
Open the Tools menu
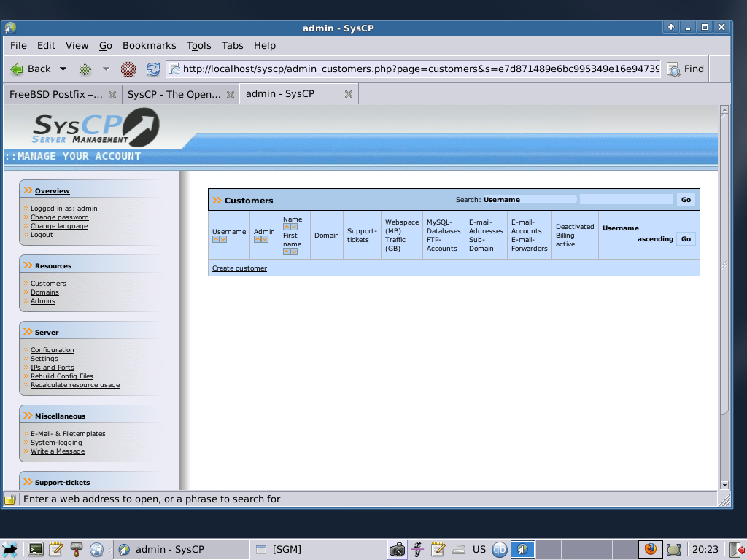198,46
